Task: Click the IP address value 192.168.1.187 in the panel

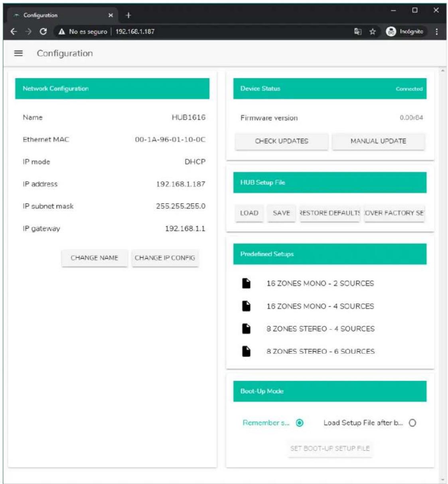Action: pos(181,184)
